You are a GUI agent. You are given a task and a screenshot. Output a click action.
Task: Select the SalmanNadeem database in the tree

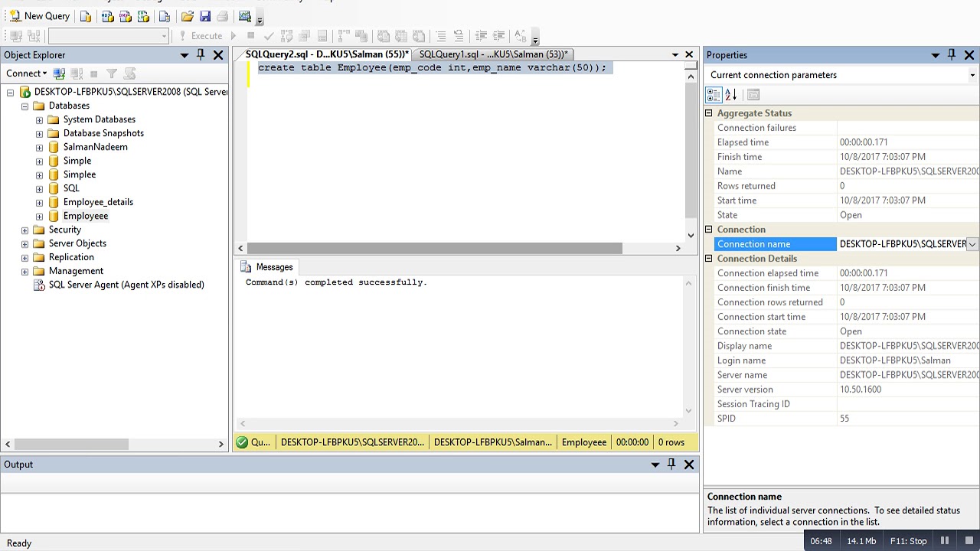[95, 147]
